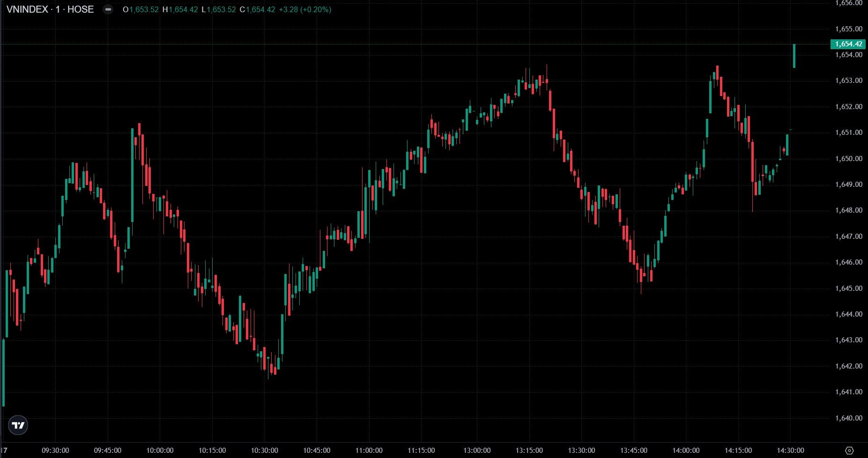Click the latest green candle at far right
The width and height of the screenshot is (868, 458).
pos(794,56)
